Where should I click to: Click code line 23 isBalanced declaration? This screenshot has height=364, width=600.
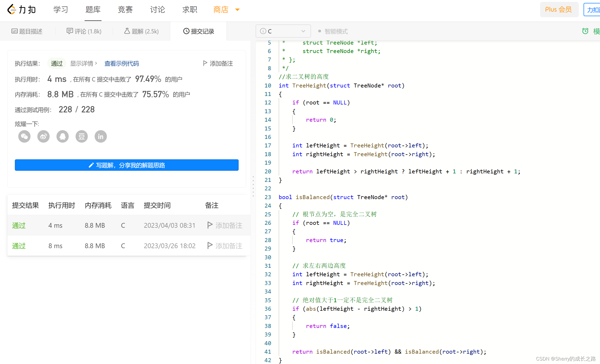343,197
